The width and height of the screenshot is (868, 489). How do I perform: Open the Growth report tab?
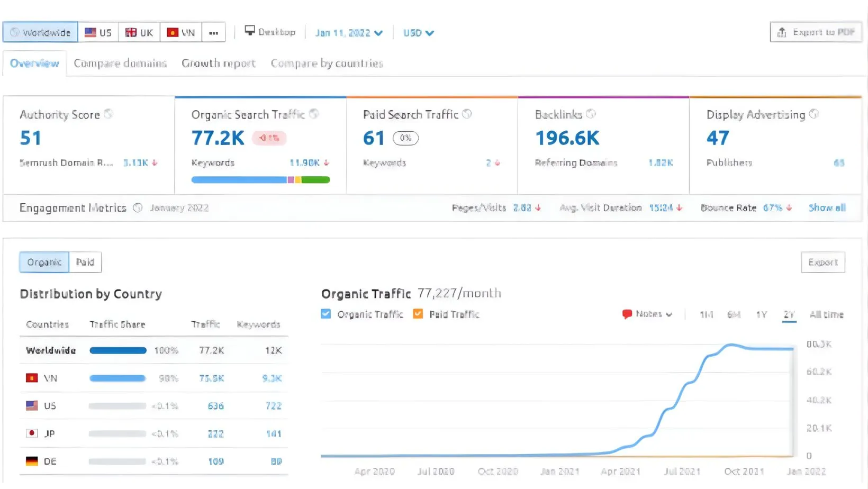point(218,64)
